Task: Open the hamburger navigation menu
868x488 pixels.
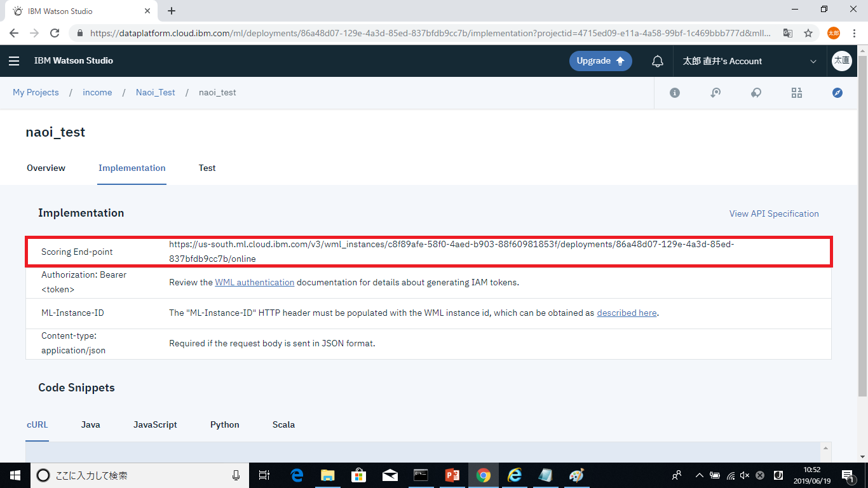Action: tap(14, 61)
